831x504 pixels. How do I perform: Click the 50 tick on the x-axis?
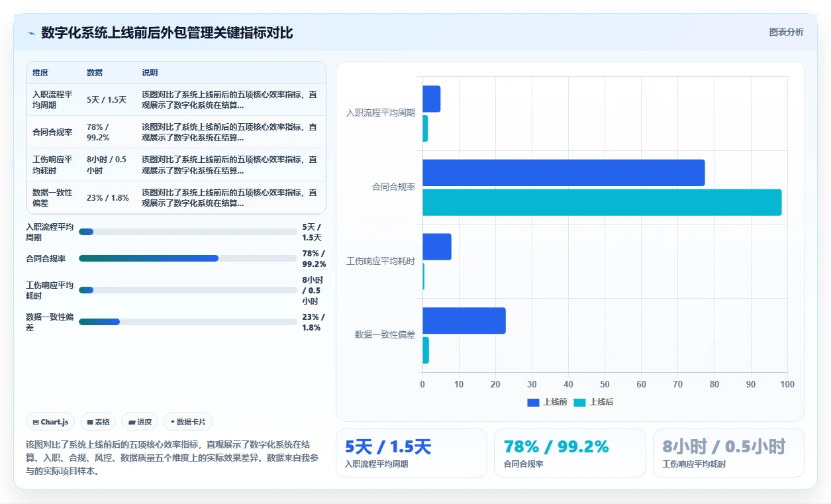[x=605, y=384]
